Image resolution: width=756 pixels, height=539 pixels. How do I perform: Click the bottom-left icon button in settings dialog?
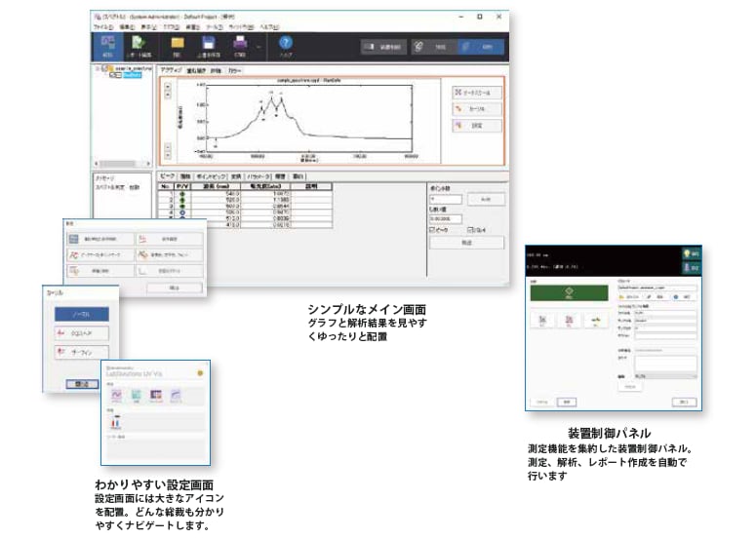100,271
